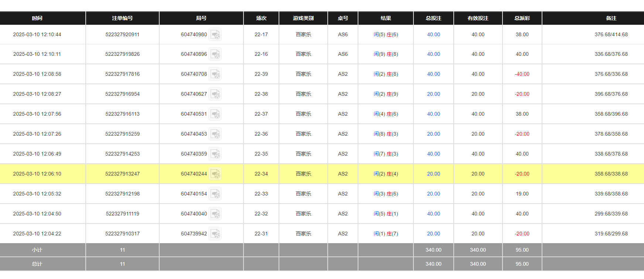The width and height of the screenshot is (644, 279).
Task: Open the video replay icon for round 604740531
Action: coord(215,114)
